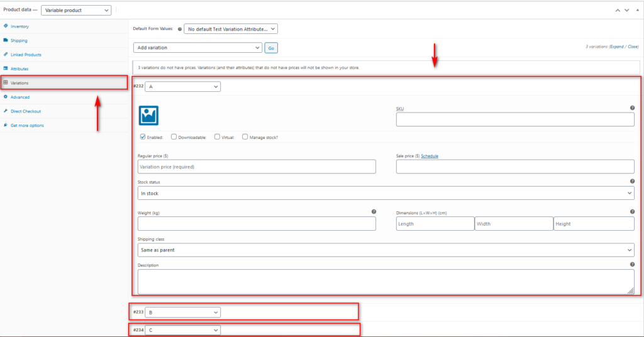Open attribute dropdown for variation #232
Viewport: 644px width, 337px height.
pos(183,87)
